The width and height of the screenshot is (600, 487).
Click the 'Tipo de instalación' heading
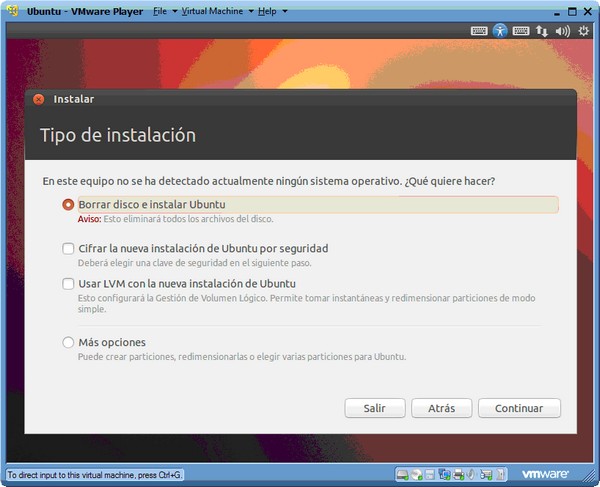pyautogui.click(x=118, y=135)
